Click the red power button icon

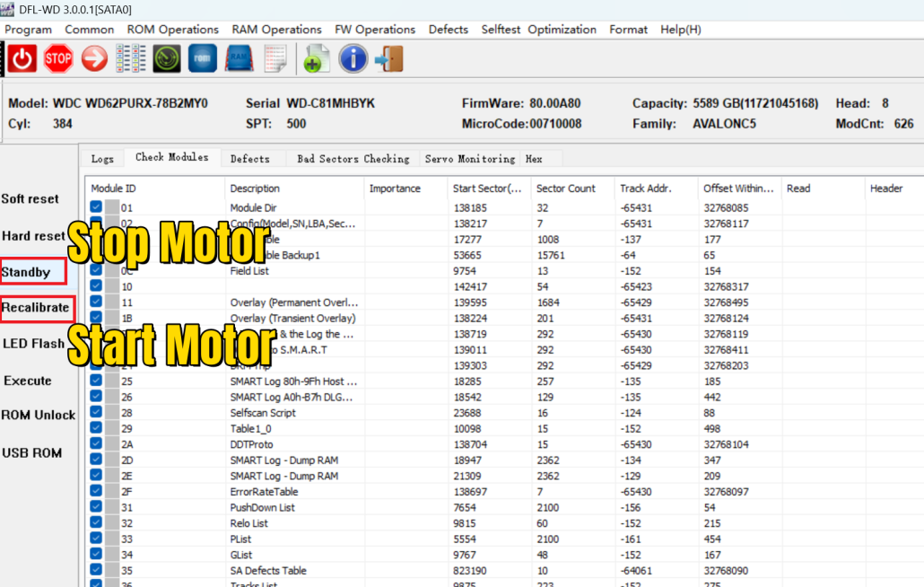click(22, 59)
